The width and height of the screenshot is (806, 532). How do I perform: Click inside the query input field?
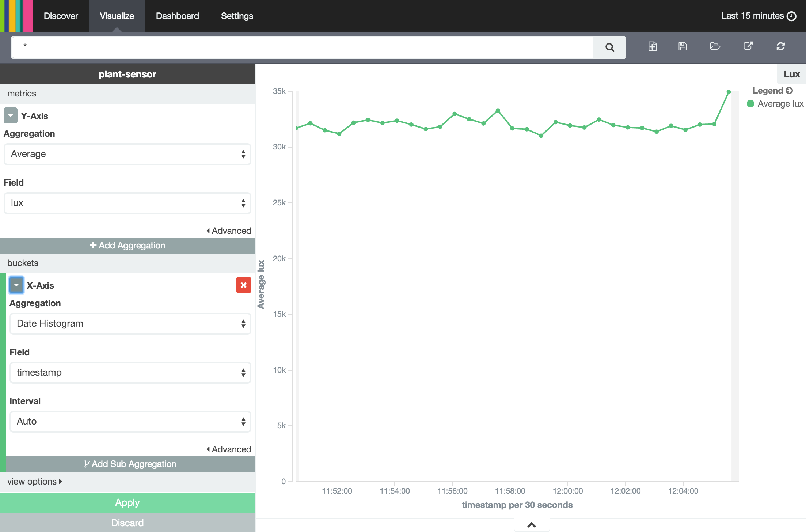click(292, 47)
